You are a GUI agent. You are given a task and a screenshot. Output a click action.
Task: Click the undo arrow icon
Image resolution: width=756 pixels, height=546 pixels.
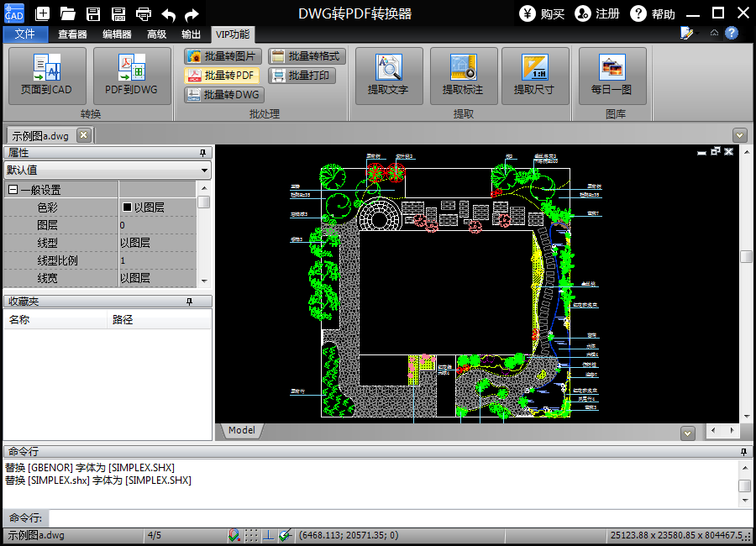tap(168, 13)
